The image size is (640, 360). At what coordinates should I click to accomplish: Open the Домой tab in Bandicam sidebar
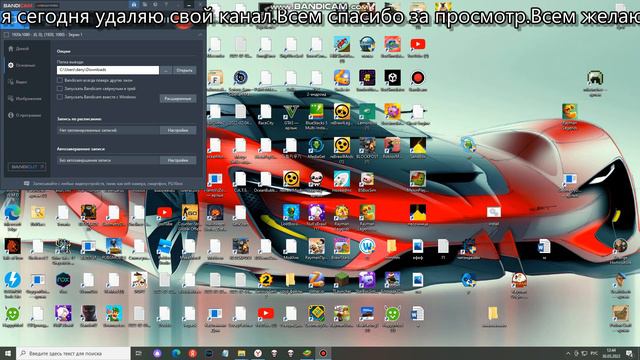click(19, 49)
